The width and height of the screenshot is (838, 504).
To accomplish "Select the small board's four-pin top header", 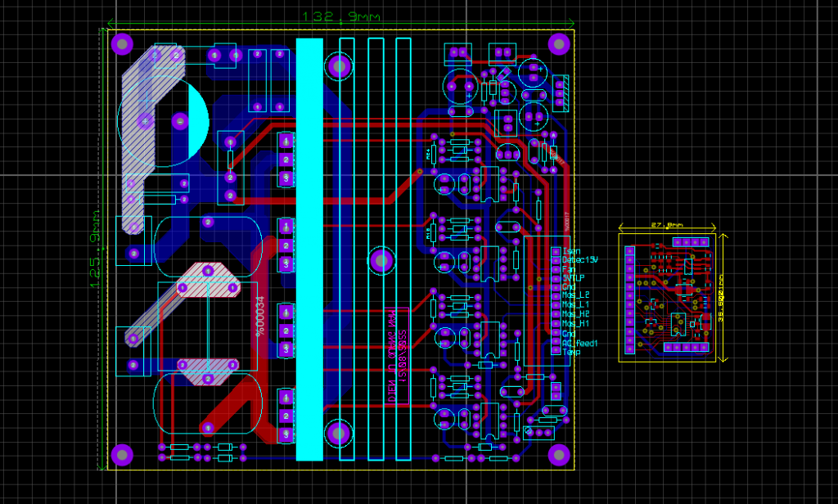I will [691, 242].
